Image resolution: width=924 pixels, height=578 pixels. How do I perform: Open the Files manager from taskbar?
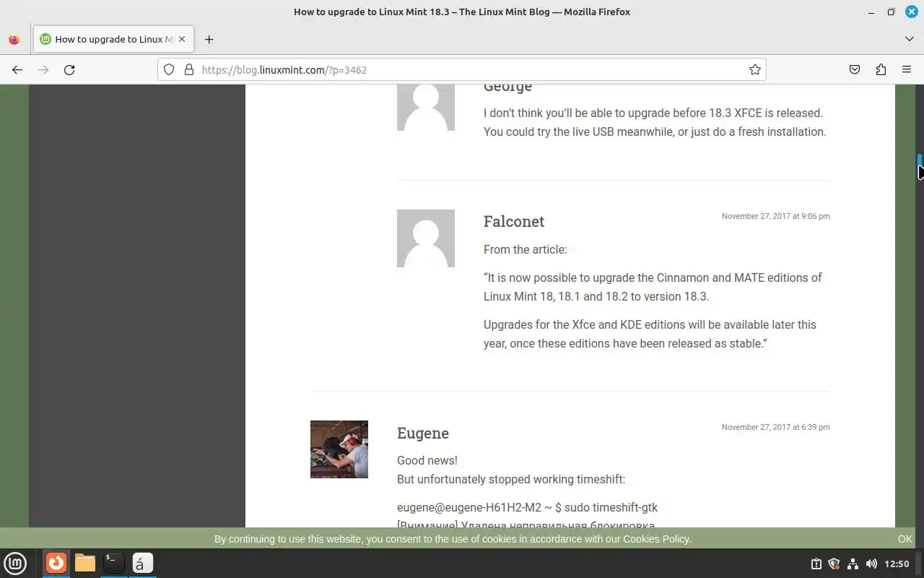tap(85, 563)
